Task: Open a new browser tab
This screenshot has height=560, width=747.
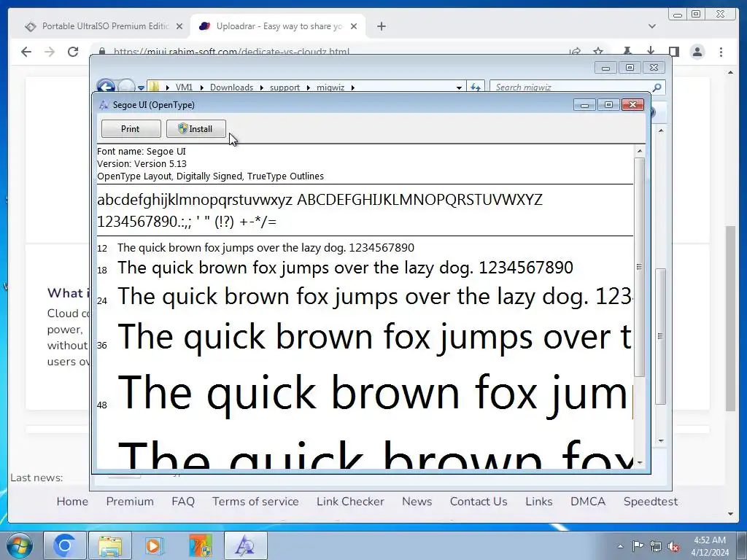Action: tap(381, 27)
